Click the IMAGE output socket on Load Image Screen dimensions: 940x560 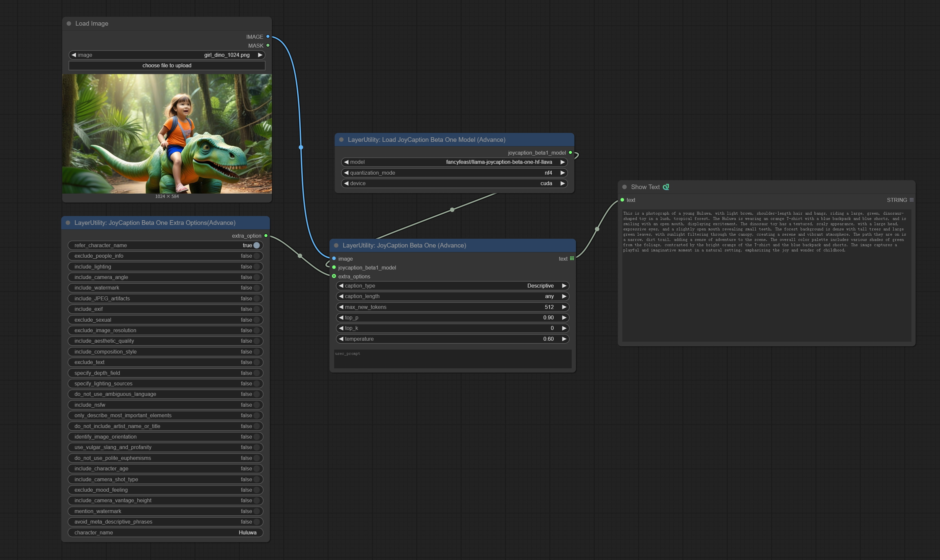point(268,37)
